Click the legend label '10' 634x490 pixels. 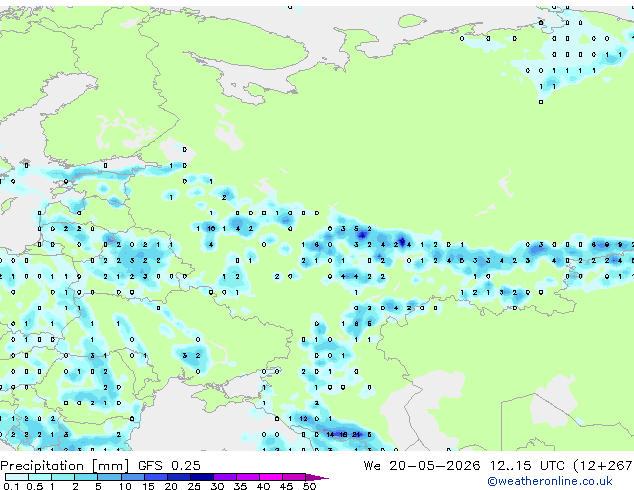point(125,486)
